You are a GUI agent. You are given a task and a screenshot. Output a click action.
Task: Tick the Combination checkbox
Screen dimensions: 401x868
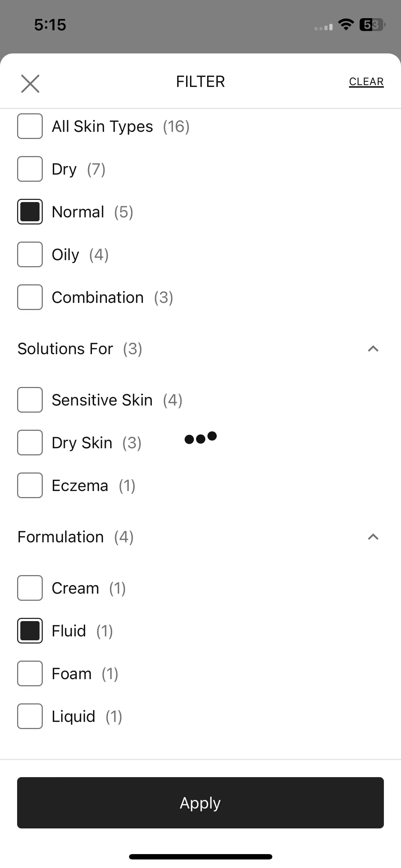click(30, 297)
